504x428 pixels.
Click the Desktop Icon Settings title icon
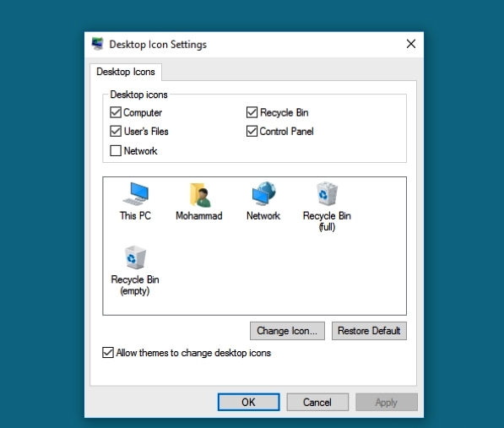click(x=97, y=44)
